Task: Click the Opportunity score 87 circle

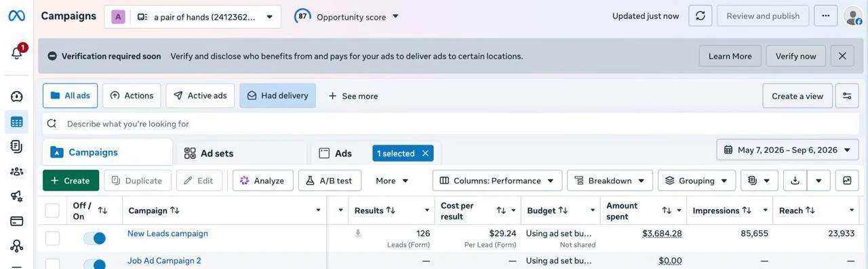Action: click(302, 16)
